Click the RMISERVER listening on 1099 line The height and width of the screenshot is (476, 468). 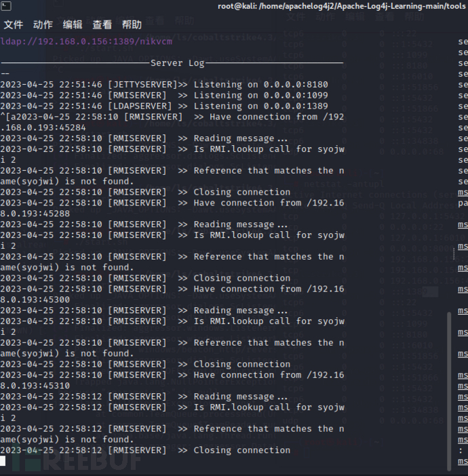click(164, 96)
